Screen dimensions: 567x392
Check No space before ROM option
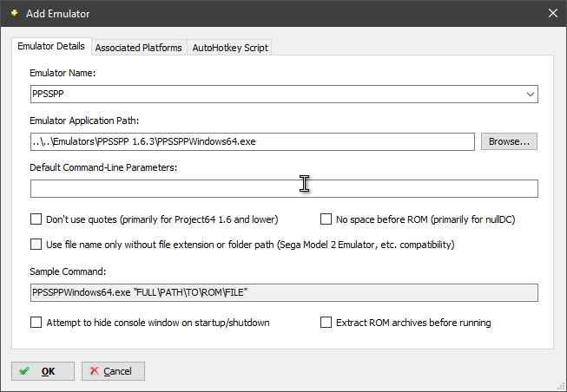326,219
